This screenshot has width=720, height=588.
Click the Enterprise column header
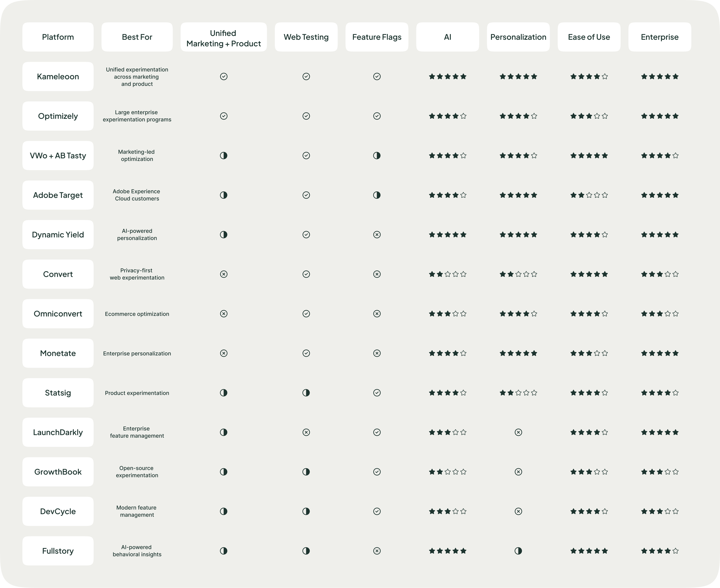pos(660,37)
